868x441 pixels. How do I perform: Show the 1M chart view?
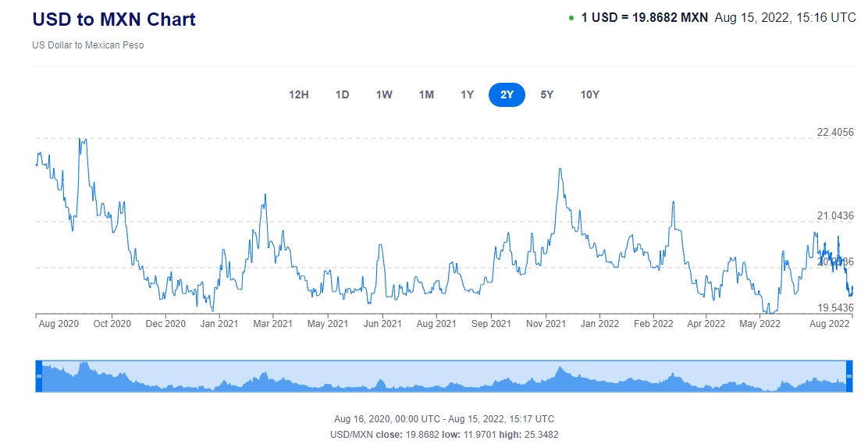[x=426, y=94]
